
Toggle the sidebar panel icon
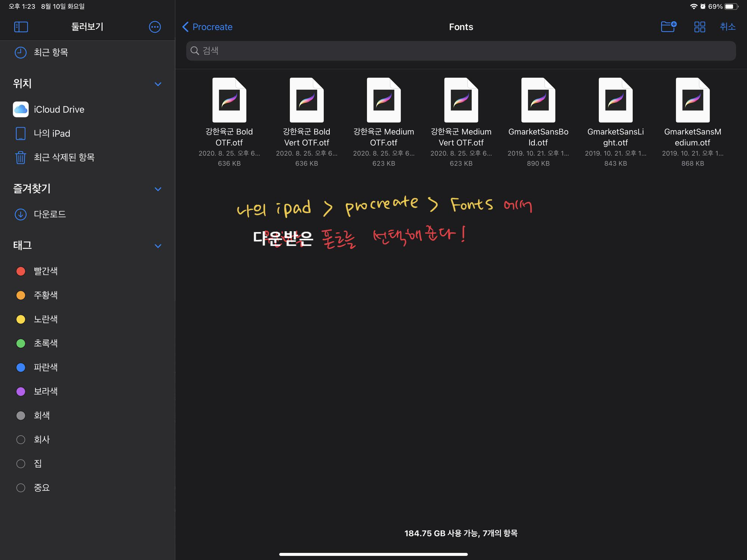point(21,27)
